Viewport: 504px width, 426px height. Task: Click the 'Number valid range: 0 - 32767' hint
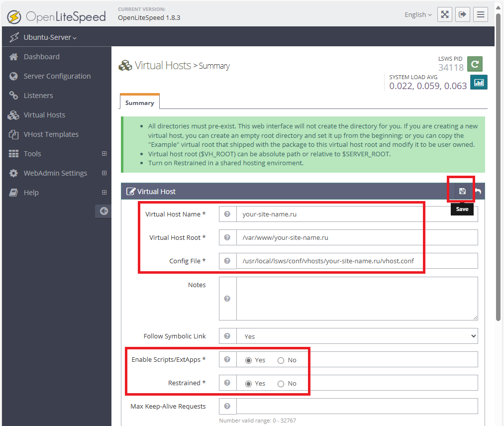[x=257, y=421]
